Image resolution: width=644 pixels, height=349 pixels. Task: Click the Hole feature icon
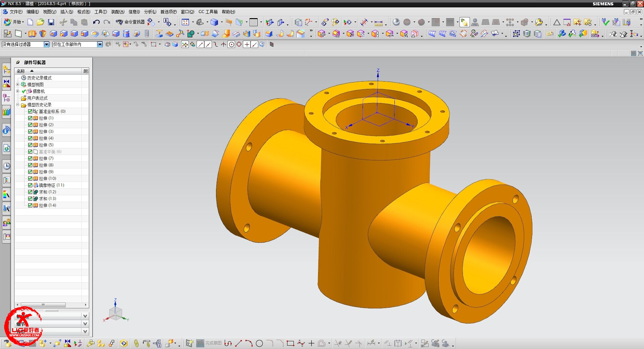click(53, 34)
